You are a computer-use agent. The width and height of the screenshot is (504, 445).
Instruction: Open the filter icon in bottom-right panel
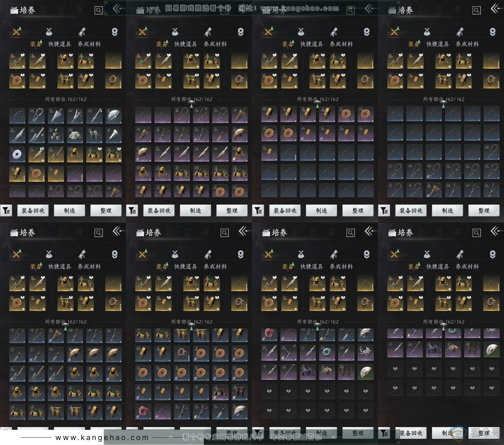pos(384,433)
